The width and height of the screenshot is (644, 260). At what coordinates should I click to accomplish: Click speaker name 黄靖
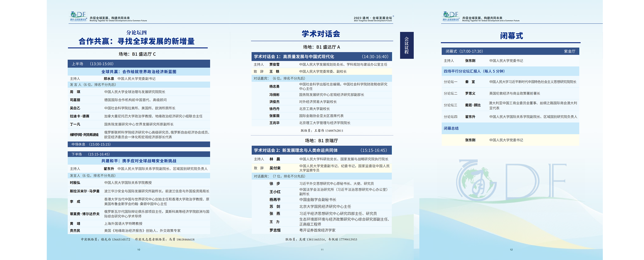pos(75,224)
